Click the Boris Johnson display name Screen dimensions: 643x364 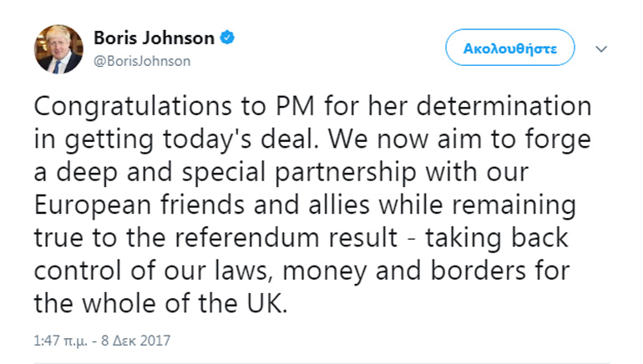click(154, 38)
